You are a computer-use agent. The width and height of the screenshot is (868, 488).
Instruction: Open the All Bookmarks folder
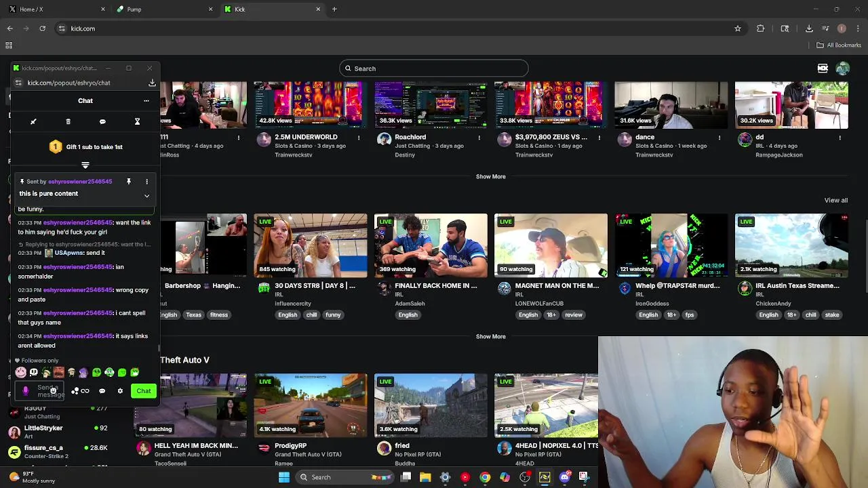pyautogui.click(x=838, y=45)
